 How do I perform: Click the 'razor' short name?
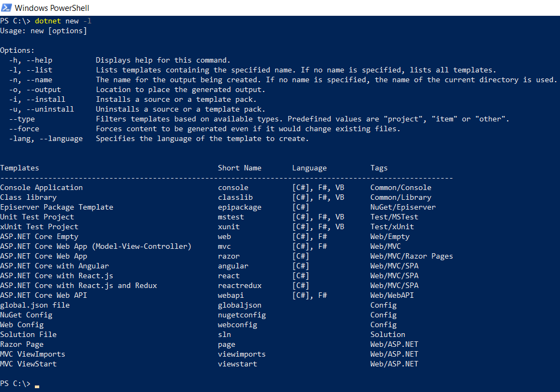point(229,256)
